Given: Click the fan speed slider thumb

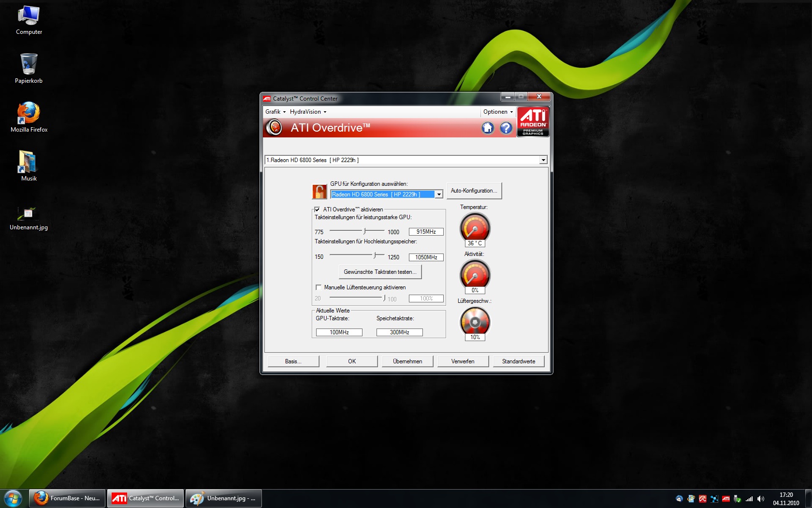Looking at the screenshot, I should (x=384, y=298).
